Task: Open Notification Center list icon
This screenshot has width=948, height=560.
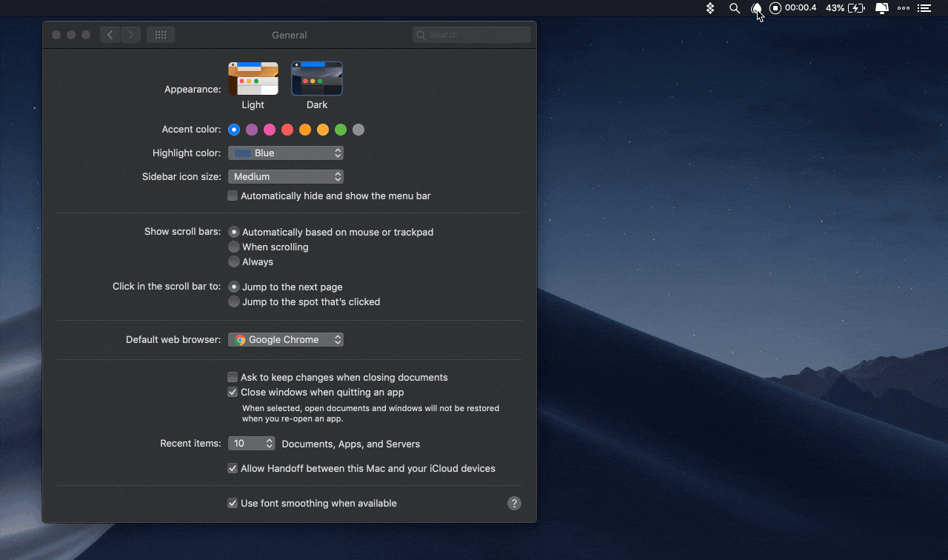Action: (924, 8)
